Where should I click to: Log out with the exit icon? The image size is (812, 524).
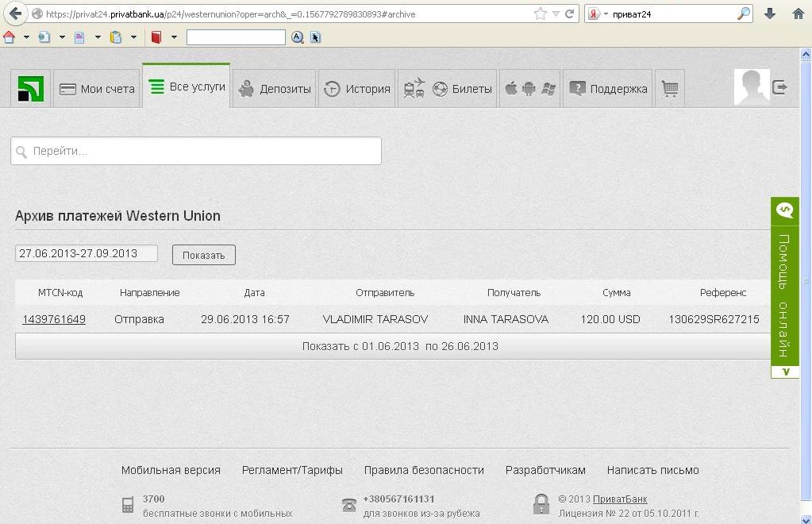[x=779, y=87]
